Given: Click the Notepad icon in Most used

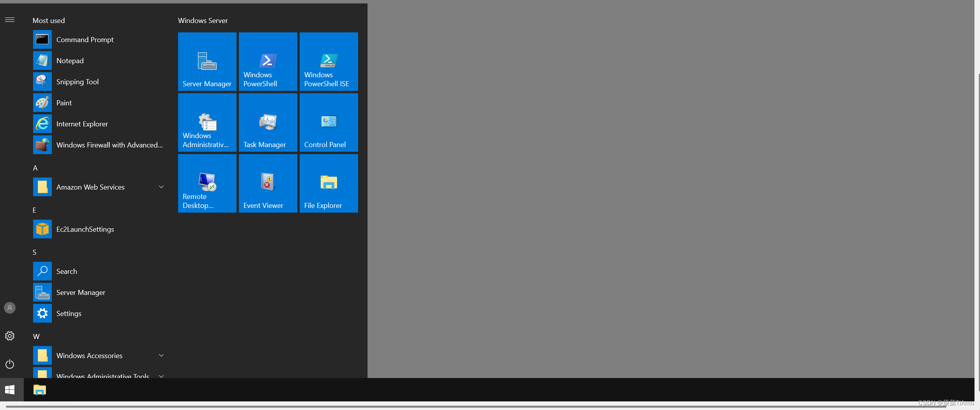Looking at the screenshot, I should point(42,60).
